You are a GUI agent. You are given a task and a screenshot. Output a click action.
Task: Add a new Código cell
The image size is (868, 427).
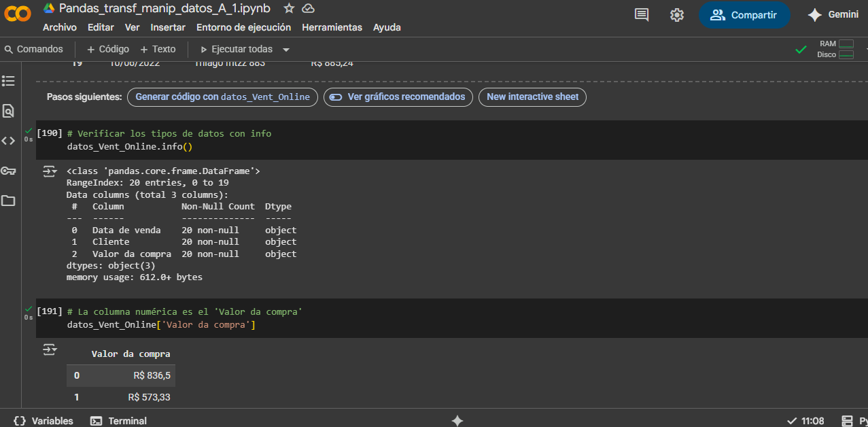[x=108, y=49]
